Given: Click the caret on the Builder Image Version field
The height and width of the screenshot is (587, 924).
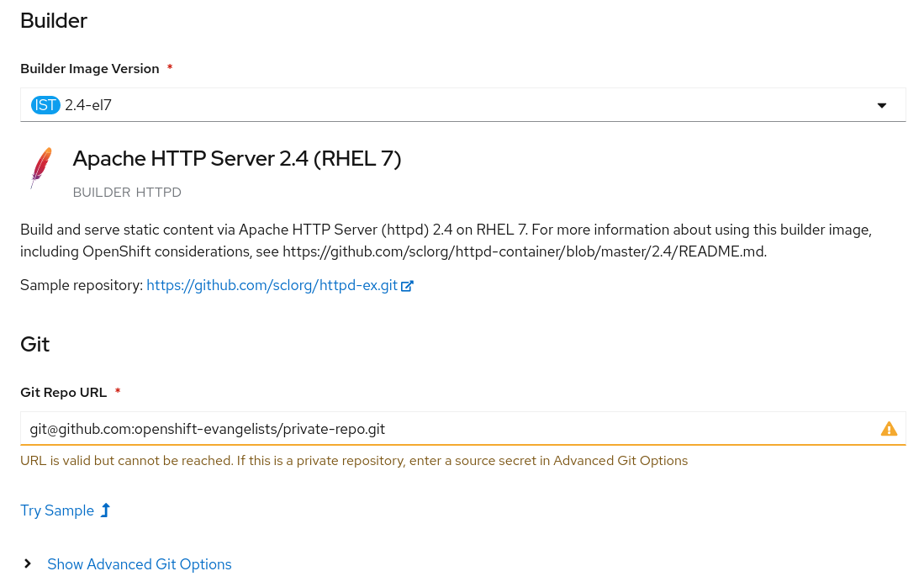Looking at the screenshot, I should [881, 105].
